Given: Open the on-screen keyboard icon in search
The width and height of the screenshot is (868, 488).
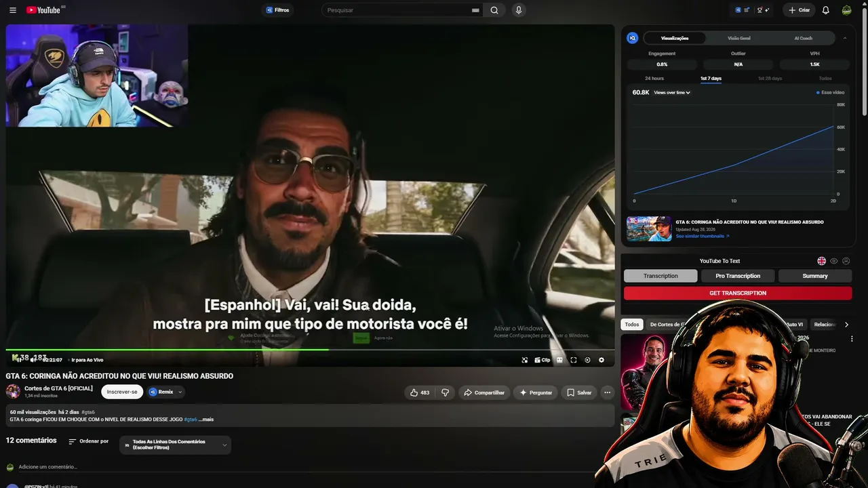Looking at the screenshot, I should click(x=475, y=10).
